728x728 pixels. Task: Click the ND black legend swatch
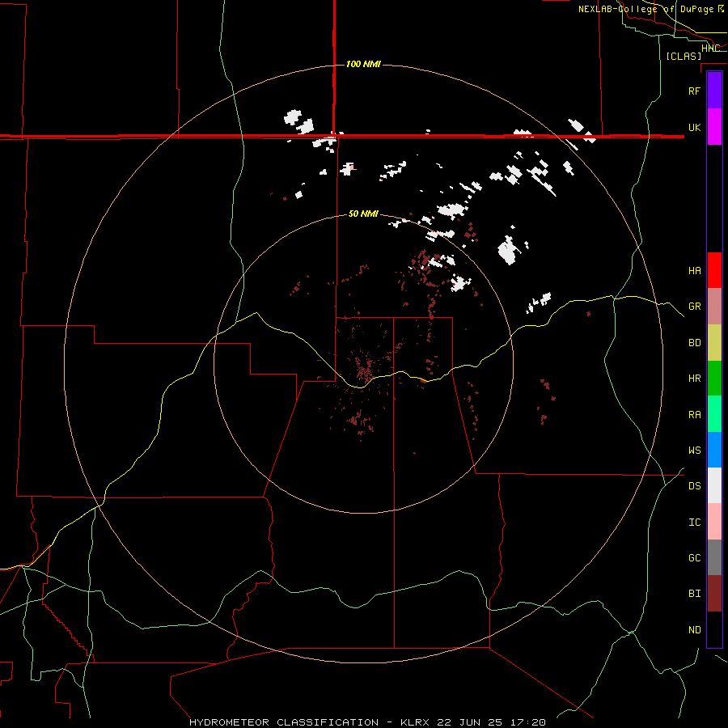[x=714, y=629]
